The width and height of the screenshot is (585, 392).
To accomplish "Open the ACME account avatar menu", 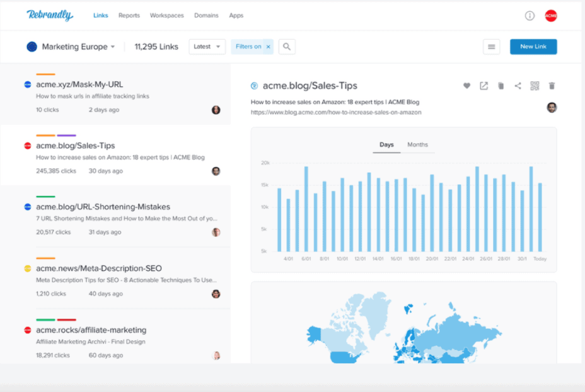I will click(x=551, y=16).
